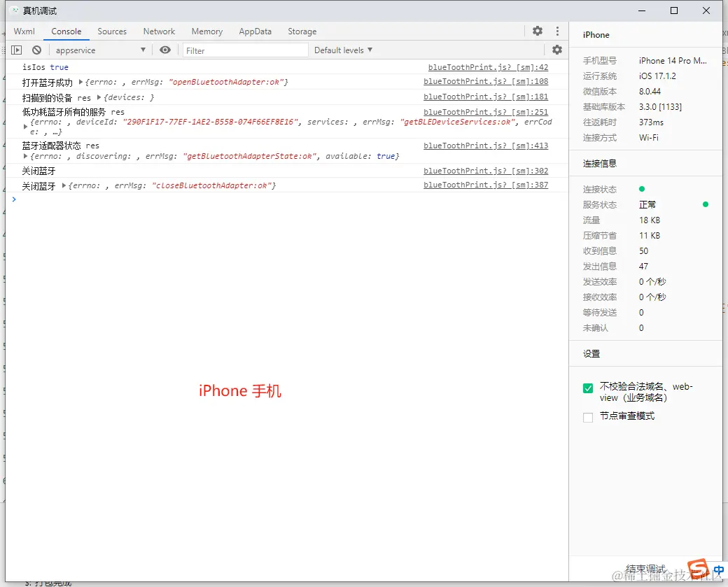
Task: Open source link blueToothPrint.js:108
Action: [x=486, y=81]
